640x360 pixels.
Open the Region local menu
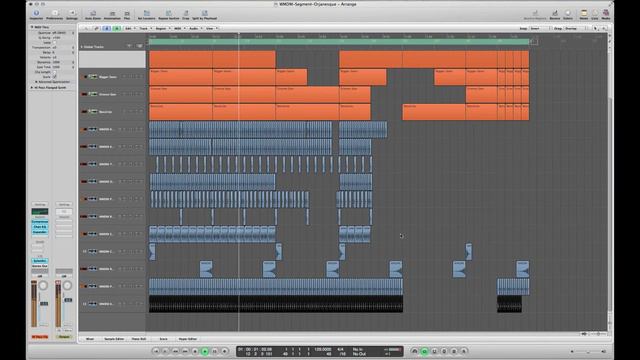tap(162, 29)
